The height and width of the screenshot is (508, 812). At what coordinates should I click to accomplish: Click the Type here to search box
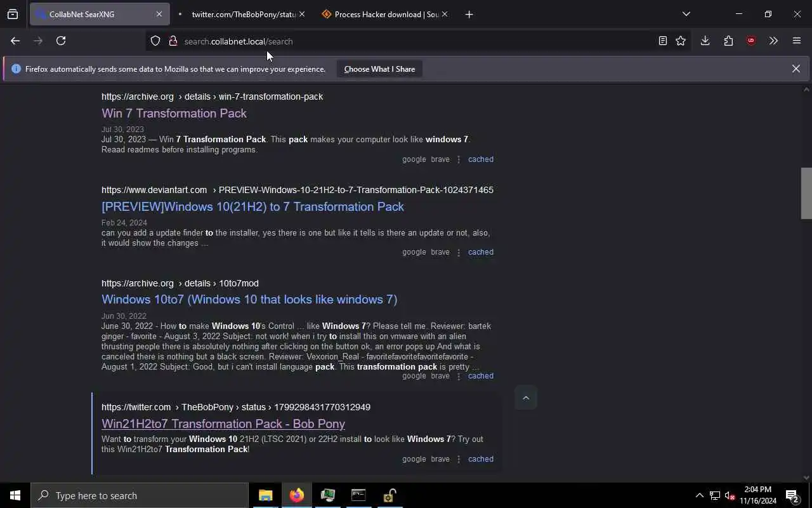click(x=140, y=495)
